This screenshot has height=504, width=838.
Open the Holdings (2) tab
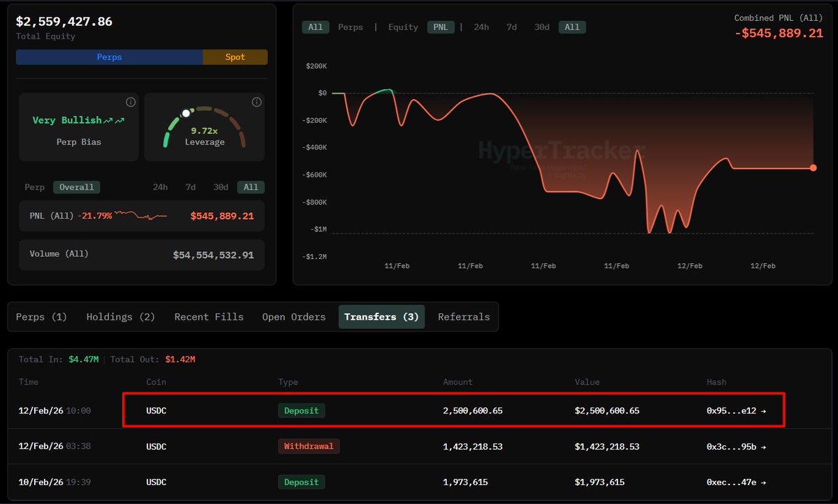(x=120, y=317)
